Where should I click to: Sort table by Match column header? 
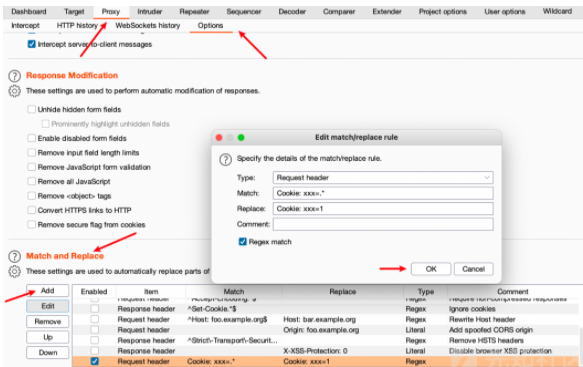pyautogui.click(x=233, y=292)
